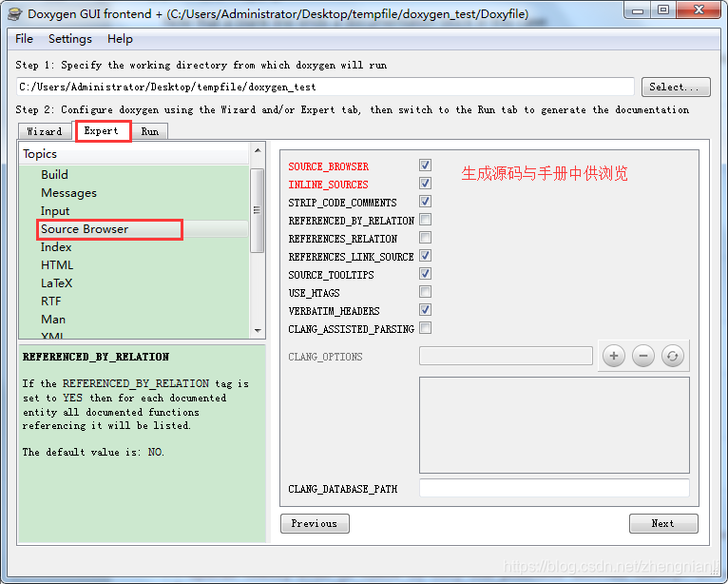Click the CLANG_DATABASE_PATH input field
This screenshot has height=584, width=728.
[x=554, y=488]
